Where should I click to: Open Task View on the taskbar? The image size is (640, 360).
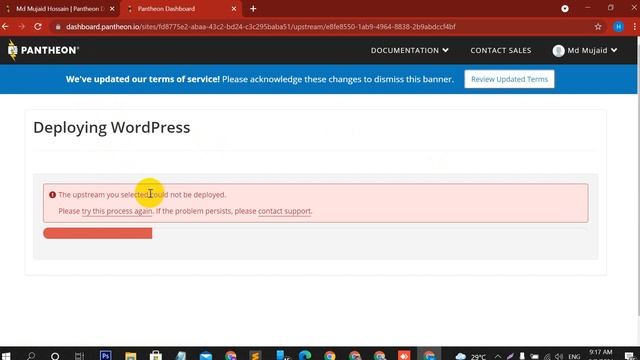click(x=79, y=356)
